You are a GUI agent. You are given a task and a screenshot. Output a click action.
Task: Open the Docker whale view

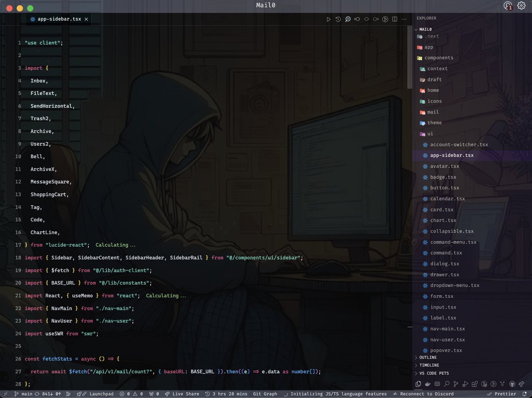pyautogui.click(x=427, y=384)
